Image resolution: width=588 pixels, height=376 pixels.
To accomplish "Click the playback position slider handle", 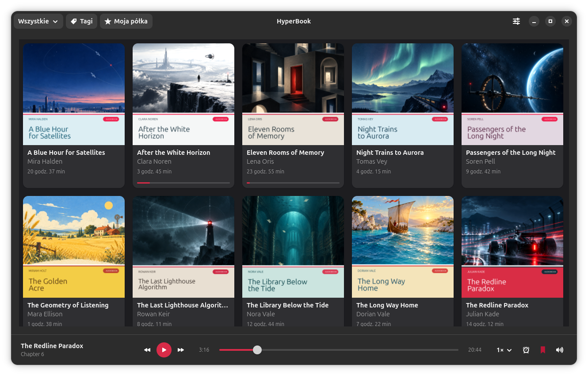I will 257,350.
